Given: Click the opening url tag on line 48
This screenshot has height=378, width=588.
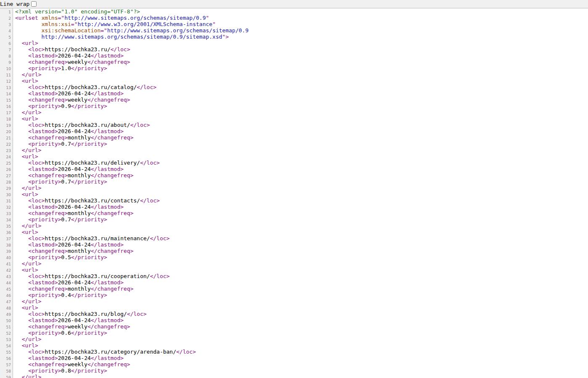Looking at the screenshot, I should tap(30, 308).
